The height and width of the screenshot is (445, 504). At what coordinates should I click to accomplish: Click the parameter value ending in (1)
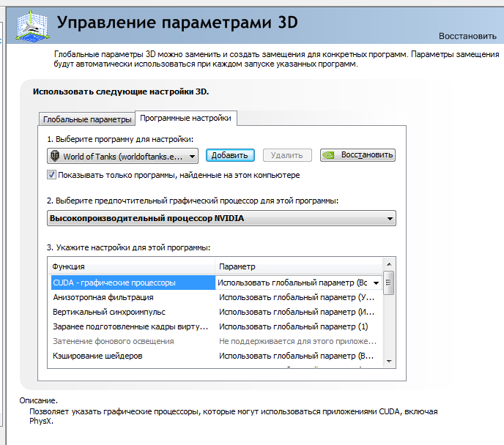coord(294,326)
